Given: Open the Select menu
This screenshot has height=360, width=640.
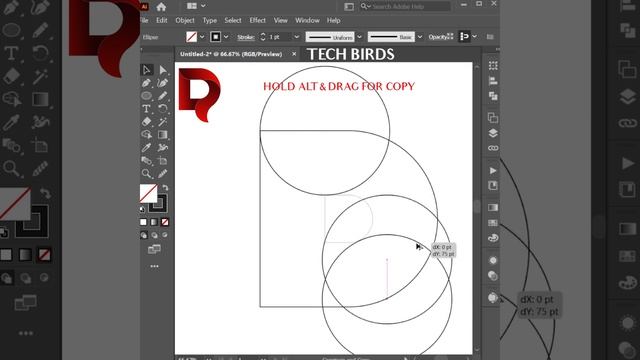Looking at the screenshot, I should point(233,20).
